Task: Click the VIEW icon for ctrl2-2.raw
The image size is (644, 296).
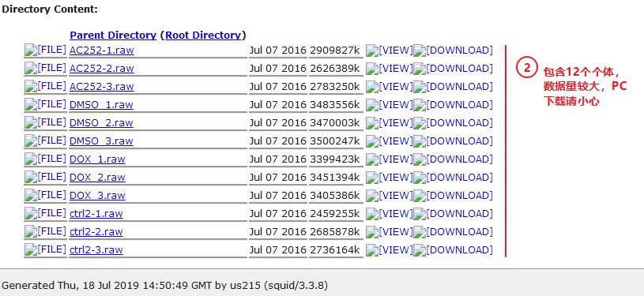Action: (x=390, y=231)
